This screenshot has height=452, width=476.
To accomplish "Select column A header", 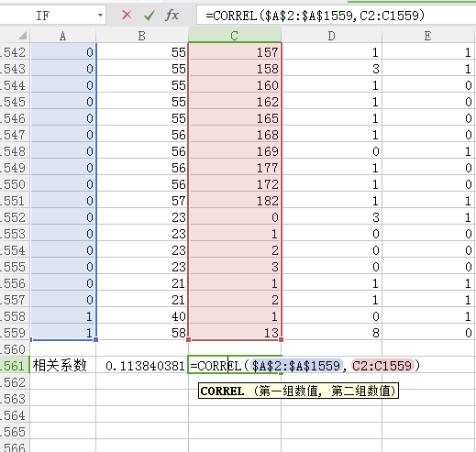I will click(x=62, y=36).
